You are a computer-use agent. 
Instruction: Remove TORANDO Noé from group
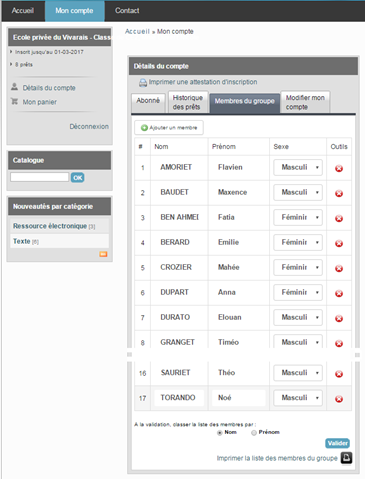[x=339, y=399]
